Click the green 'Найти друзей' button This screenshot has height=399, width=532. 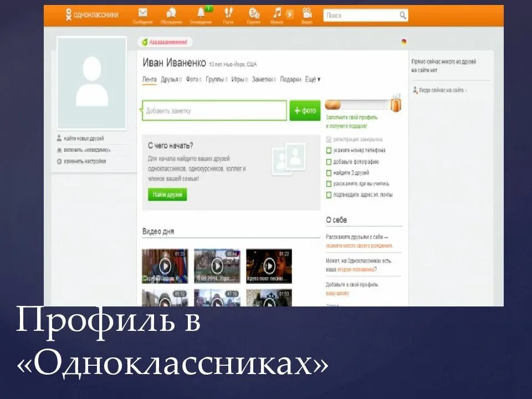point(167,195)
